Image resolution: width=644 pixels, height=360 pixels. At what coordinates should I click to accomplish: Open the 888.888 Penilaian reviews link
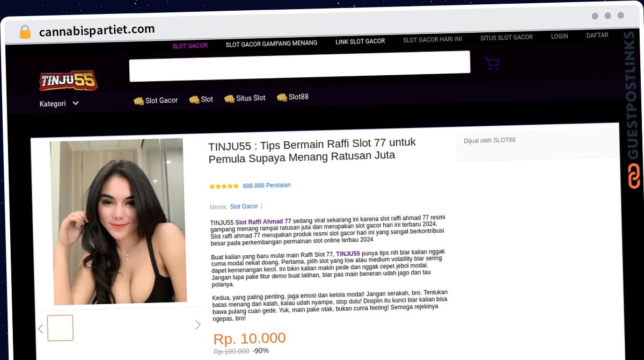pyautogui.click(x=266, y=185)
